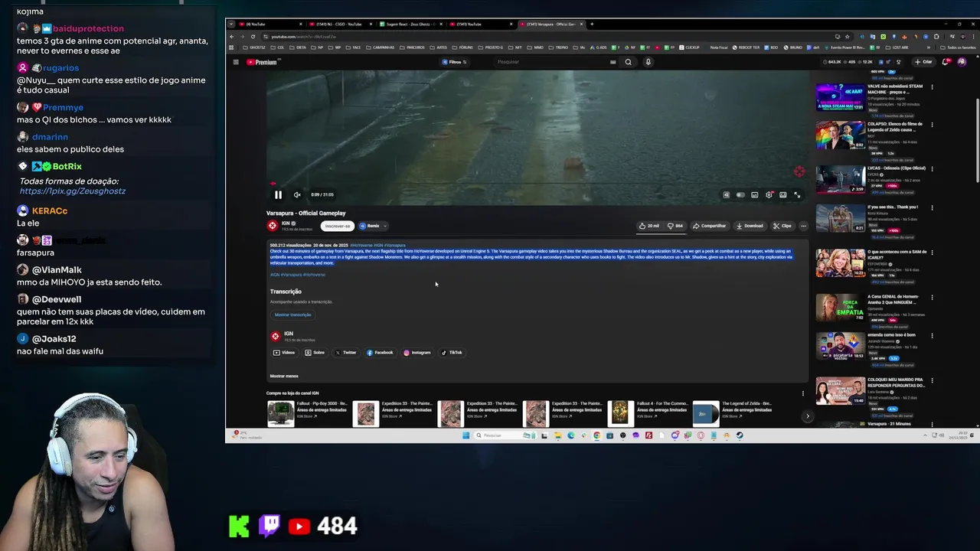Enter fullscreen on the video player

pyautogui.click(x=797, y=194)
